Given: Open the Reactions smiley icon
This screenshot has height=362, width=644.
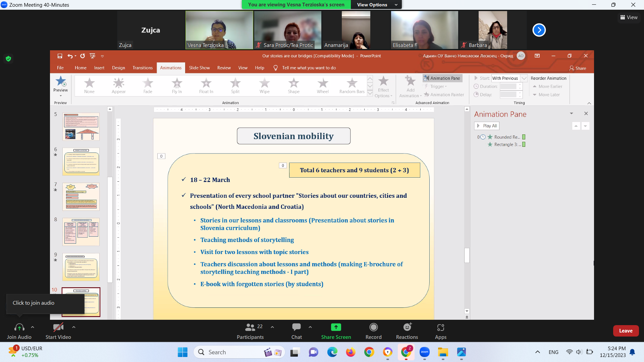Looking at the screenshot, I should pos(407,327).
